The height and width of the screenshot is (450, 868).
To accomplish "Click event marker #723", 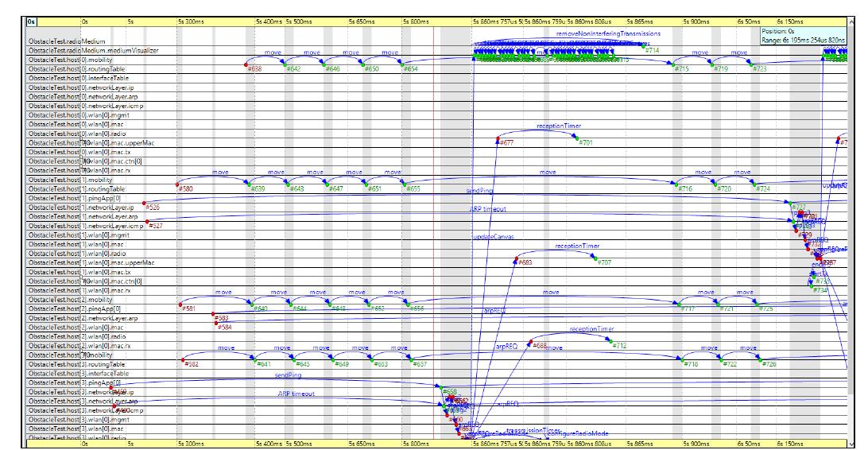I will 751,64.
